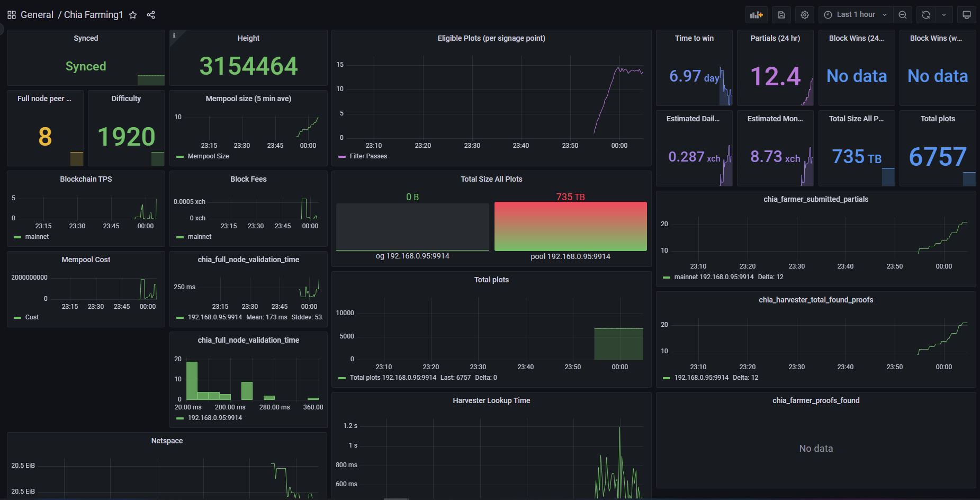Click chia_harvester_total_found_proofs legend 192.168.0.95:9914
Screen dimensions: 980x500
(702, 378)
